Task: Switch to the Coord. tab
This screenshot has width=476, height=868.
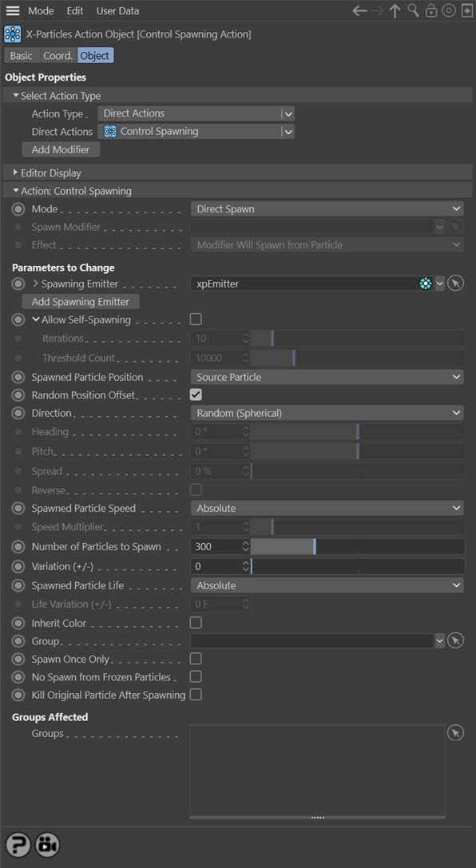Action: [x=58, y=55]
